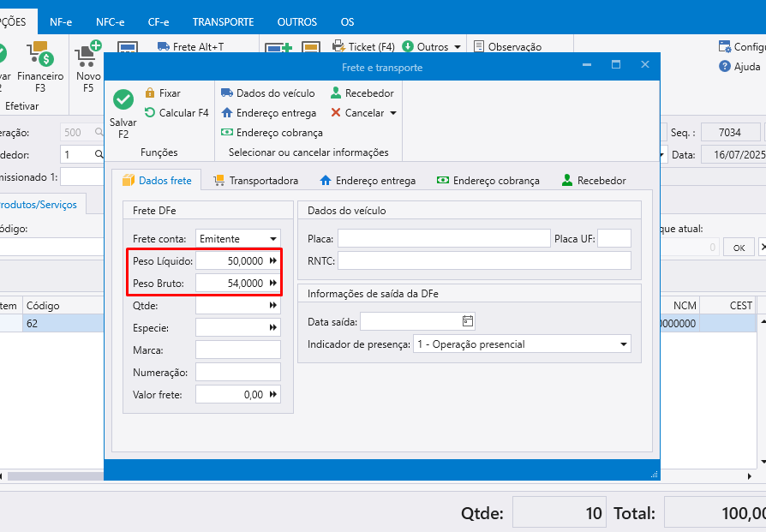Click the Frete Alt+T truck icon
The image size is (766, 532).
[163, 46]
